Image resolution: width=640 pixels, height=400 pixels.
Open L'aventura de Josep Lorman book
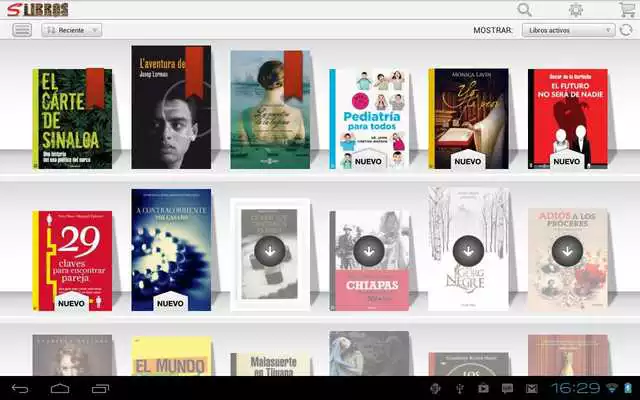point(171,107)
